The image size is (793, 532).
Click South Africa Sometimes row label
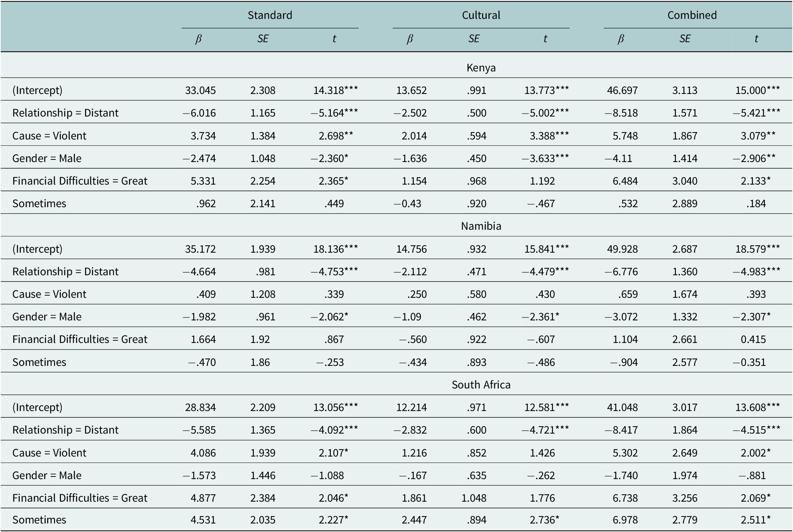click(x=39, y=520)
